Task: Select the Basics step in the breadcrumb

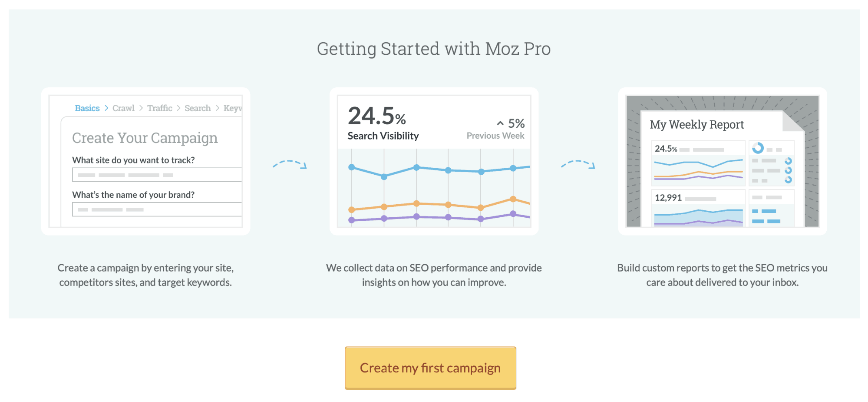Action: [x=87, y=108]
